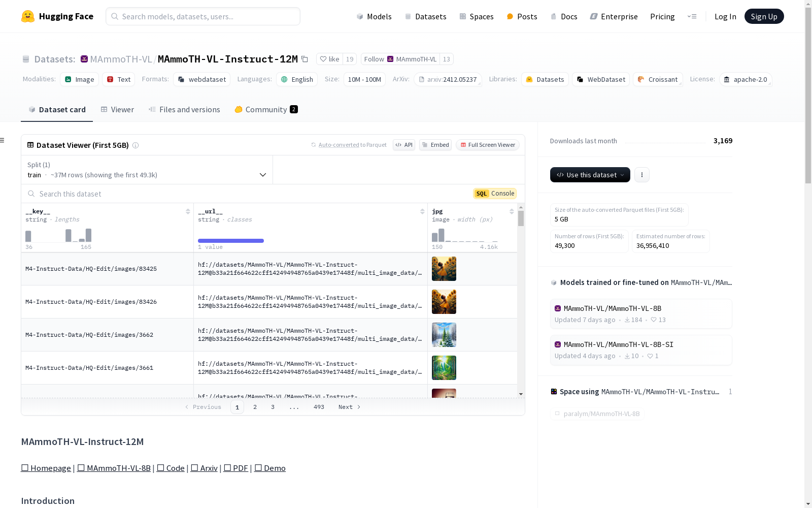
Task: Open Enterprise in the top navigation
Action: pyautogui.click(x=614, y=16)
